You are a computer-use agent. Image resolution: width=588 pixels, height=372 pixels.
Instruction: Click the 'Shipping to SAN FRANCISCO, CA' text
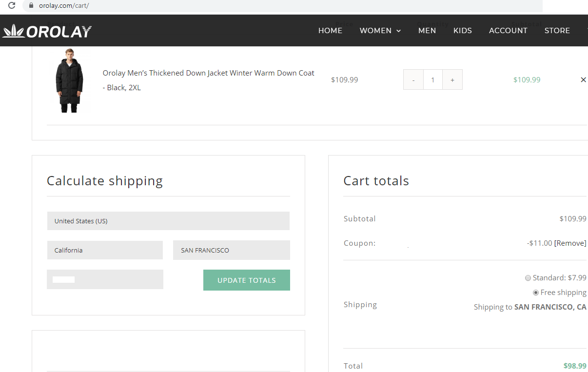[x=530, y=307]
